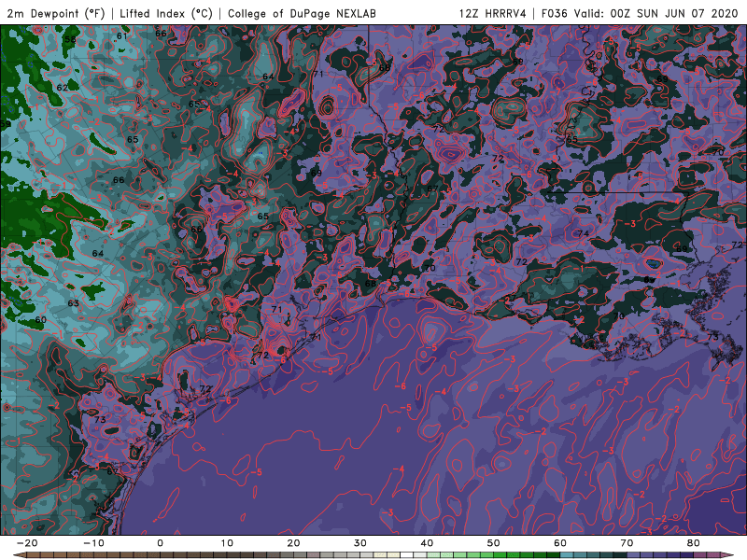Click the "62" dewpoint value on the map
The image size is (747, 560).
pyautogui.click(x=62, y=88)
